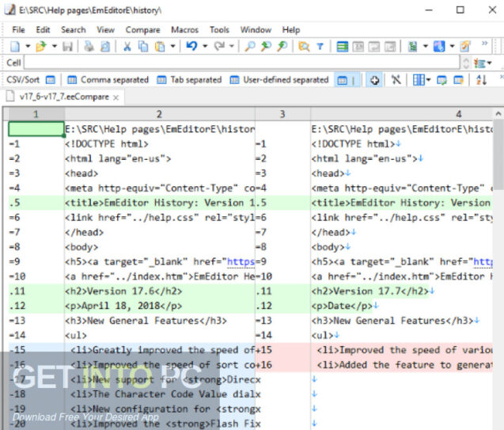This screenshot has height=430, width=504.
Task: Click the Convert Separated Values icon
Action: point(441,80)
